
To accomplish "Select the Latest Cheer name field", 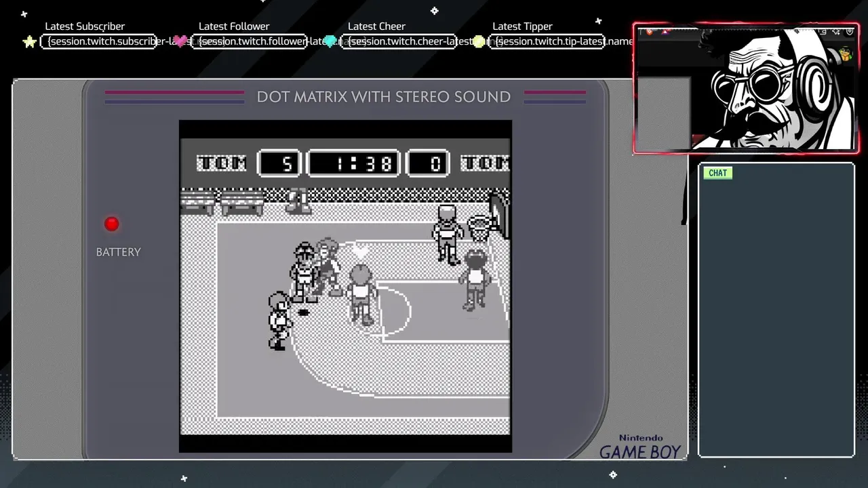I will 398,41.
